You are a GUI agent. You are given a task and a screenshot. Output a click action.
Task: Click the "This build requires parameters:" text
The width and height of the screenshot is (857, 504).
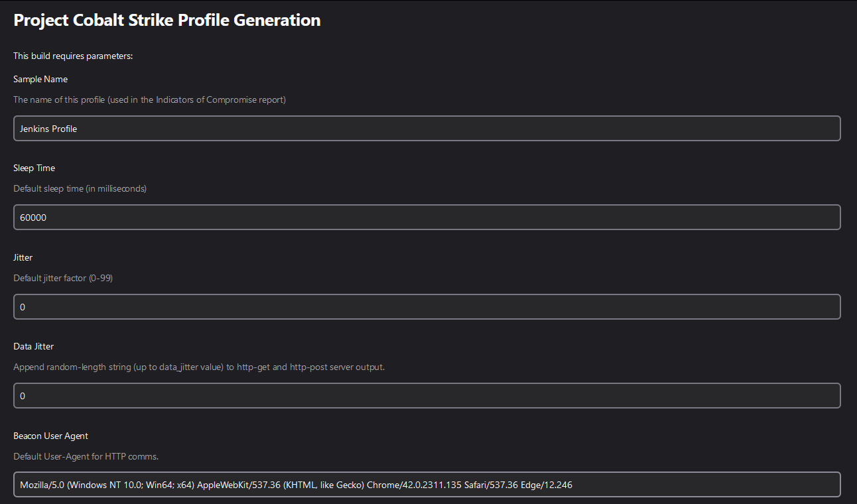73,56
